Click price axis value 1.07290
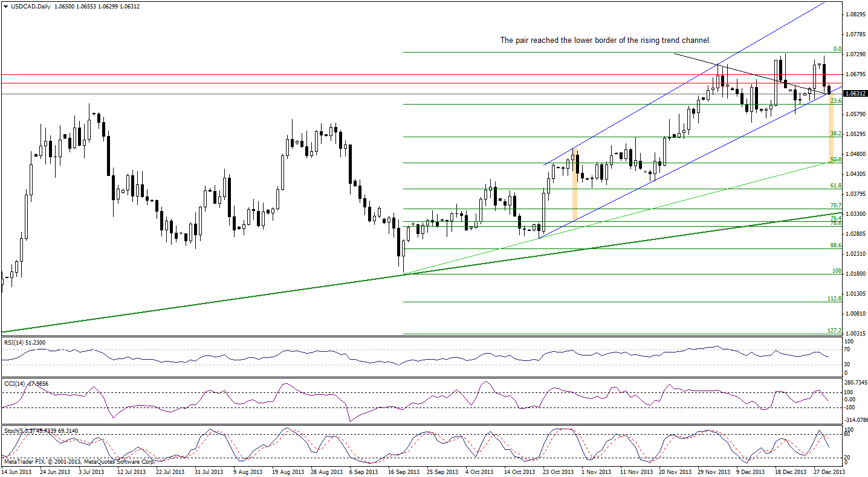The width and height of the screenshot is (868, 477). coord(855,54)
